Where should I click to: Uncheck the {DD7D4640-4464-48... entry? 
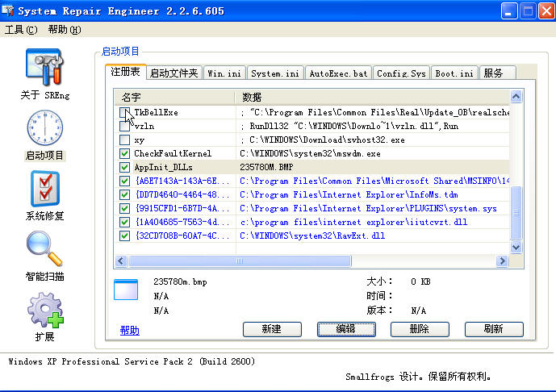click(x=124, y=194)
